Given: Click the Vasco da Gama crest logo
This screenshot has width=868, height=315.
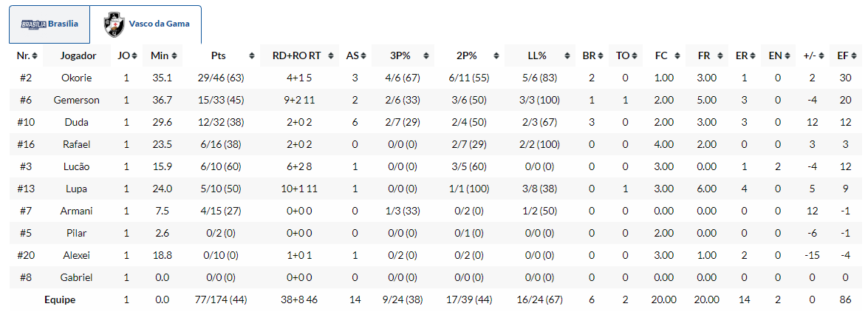Looking at the screenshot, I should pyautogui.click(x=114, y=24).
